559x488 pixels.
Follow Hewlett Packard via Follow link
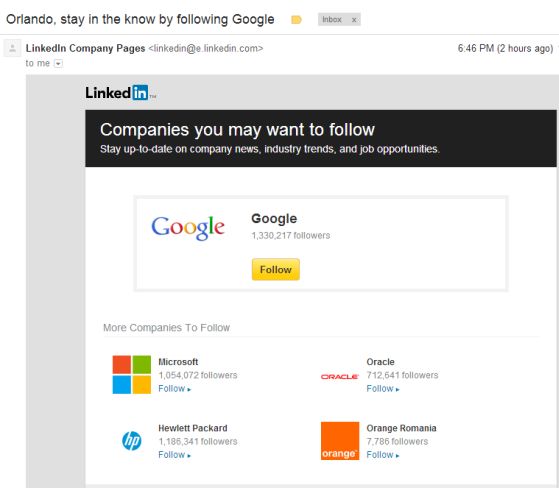174,455
